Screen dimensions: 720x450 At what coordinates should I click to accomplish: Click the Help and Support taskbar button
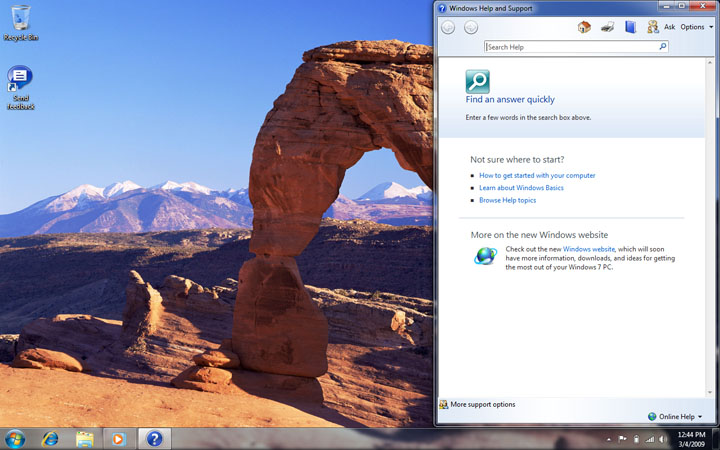(155, 439)
